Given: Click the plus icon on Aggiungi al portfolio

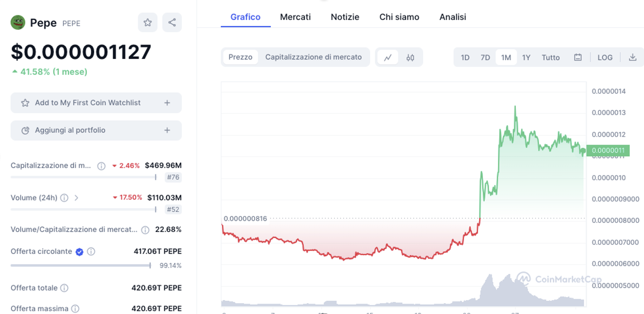Looking at the screenshot, I should (167, 130).
